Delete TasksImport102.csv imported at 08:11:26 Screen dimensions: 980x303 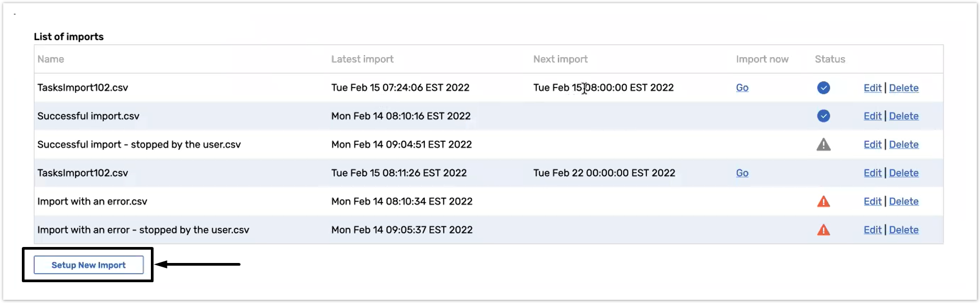coord(903,173)
